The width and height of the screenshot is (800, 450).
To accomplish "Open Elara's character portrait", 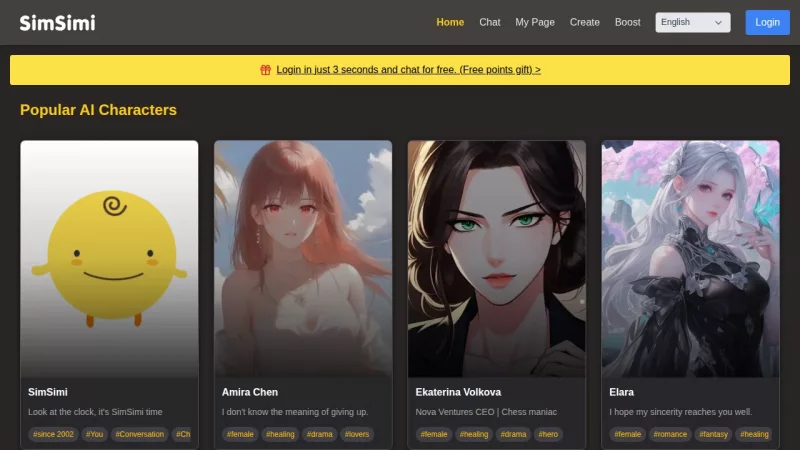I will click(x=690, y=258).
